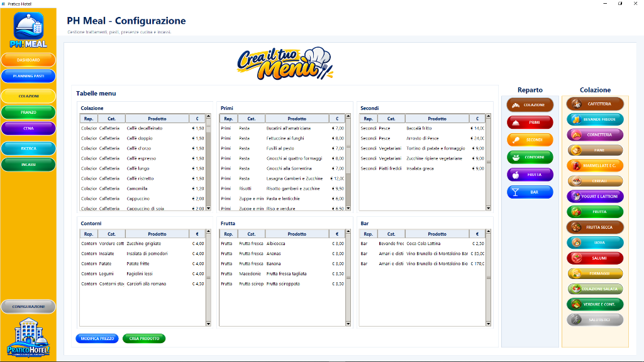The height and width of the screenshot is (362, 644).
Task: Open the Ricerca section
Action: point(28,148)
